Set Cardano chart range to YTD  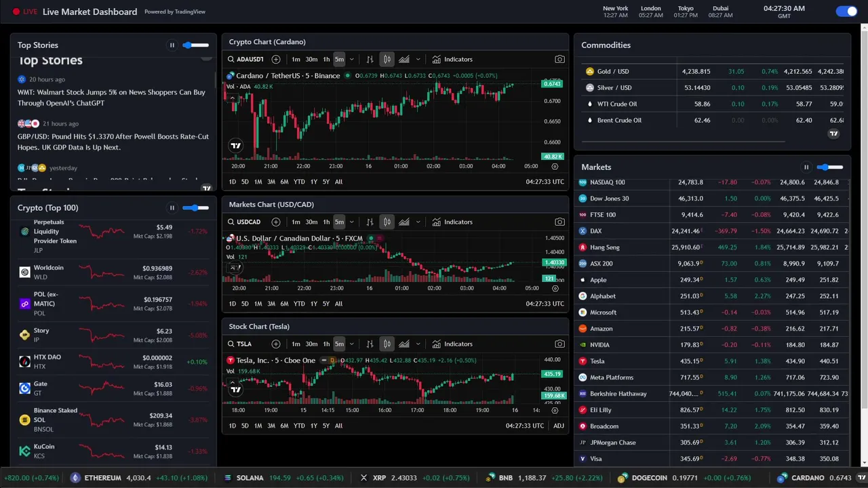(299, 182)
